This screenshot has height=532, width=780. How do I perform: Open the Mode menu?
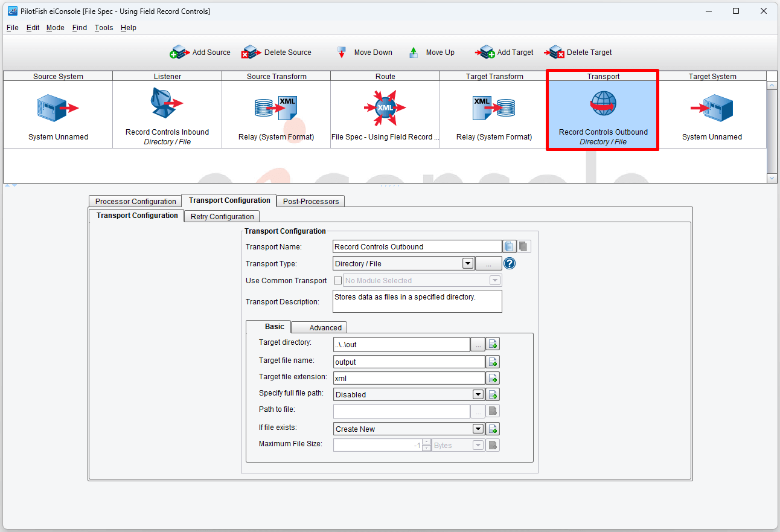tap(55, 28)
